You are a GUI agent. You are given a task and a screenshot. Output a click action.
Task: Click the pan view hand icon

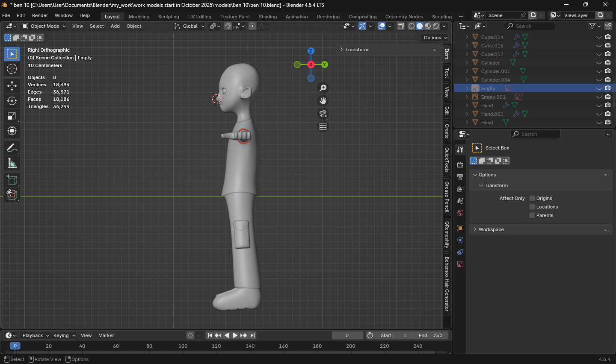[x=323, y=101]
